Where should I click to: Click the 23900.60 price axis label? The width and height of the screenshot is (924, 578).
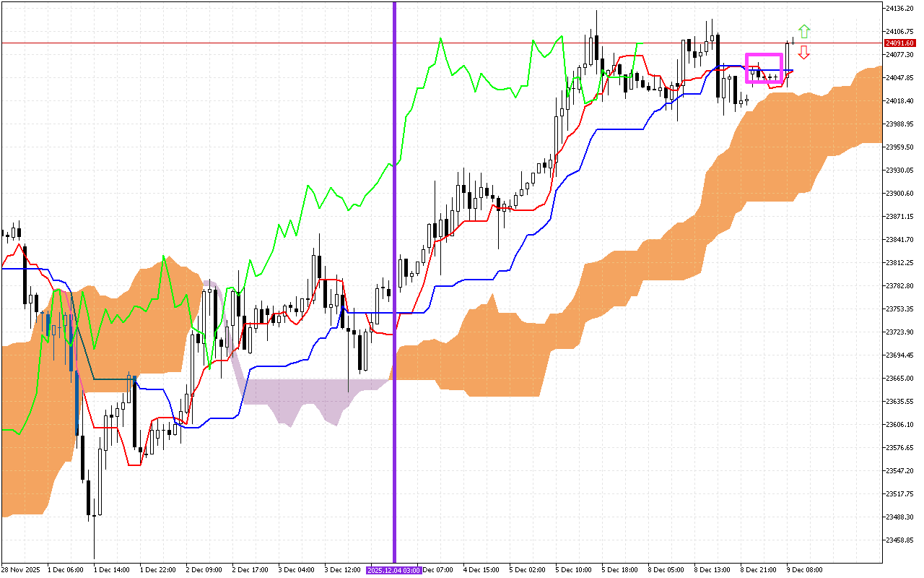coord(899,194)
